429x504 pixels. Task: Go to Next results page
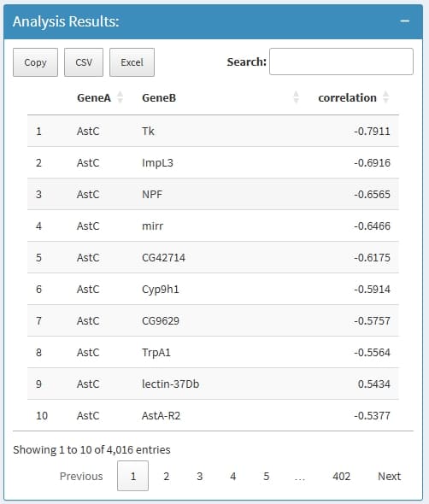point(389,476)
